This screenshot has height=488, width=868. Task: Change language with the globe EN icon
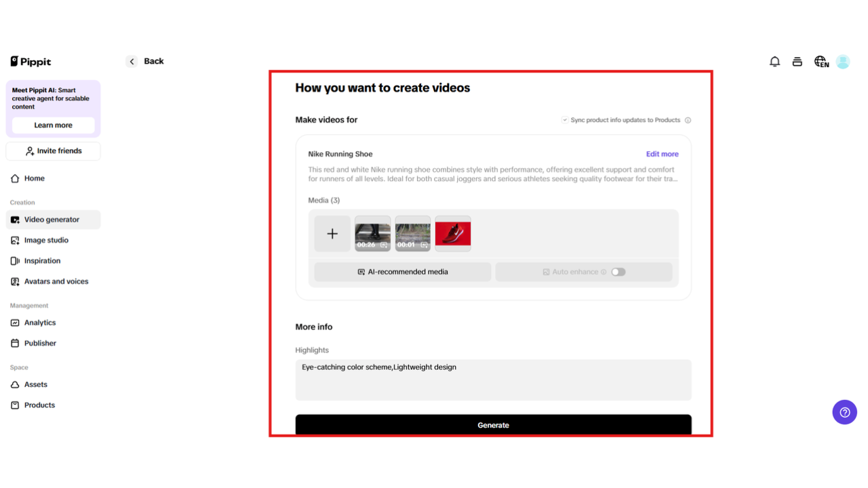821,62
